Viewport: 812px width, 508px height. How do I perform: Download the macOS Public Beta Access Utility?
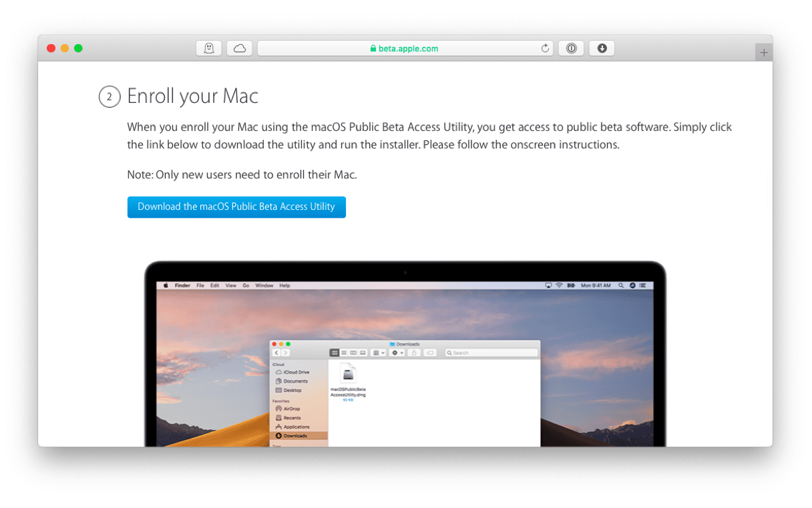[x=236, y=207]
